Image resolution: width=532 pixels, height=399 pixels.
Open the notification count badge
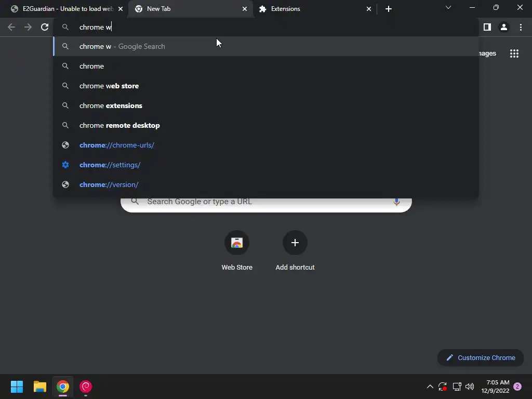point(517,387)
